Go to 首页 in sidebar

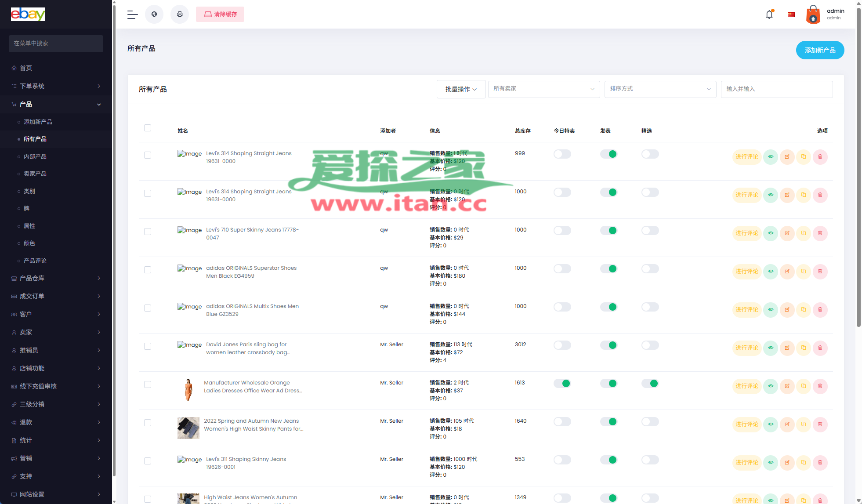(x=56, y=68)
